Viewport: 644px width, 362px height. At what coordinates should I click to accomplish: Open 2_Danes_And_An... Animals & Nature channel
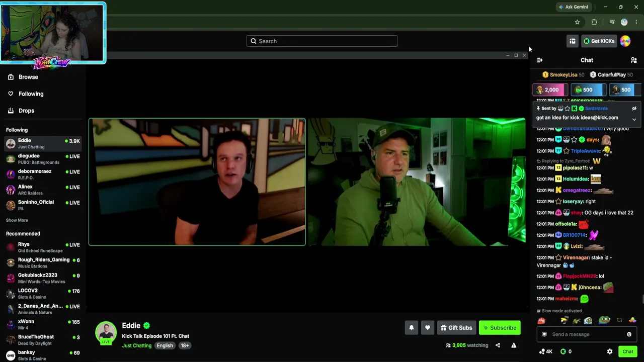[43, 309]
